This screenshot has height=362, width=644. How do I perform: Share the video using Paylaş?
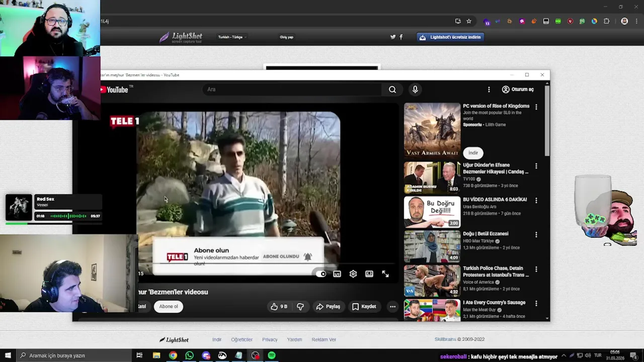pos(328,307)
